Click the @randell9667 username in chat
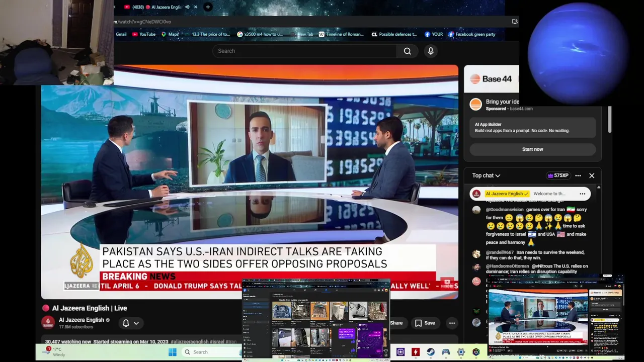 click(x=500, y=252)
